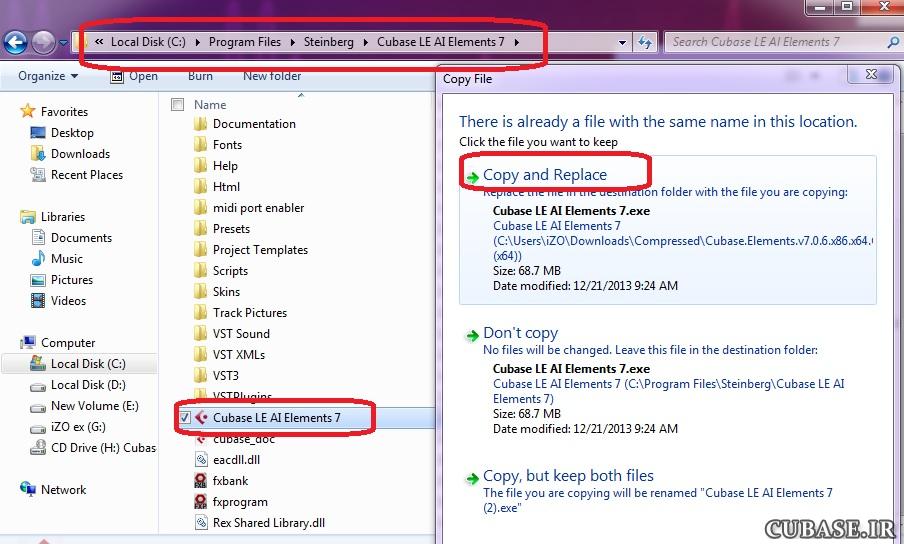The height and width of the screenshot is (544, 904).
Task: Select the VST XMLs folder
Action: tap(239, 354)
